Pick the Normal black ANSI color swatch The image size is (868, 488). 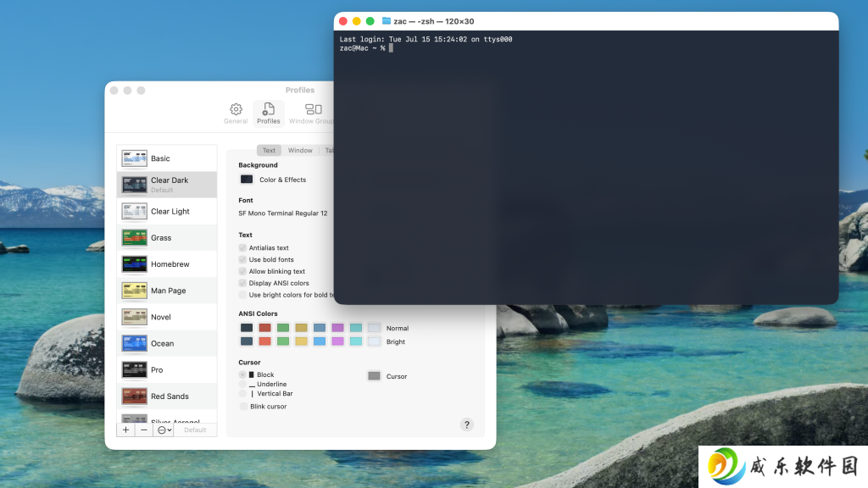247,328
